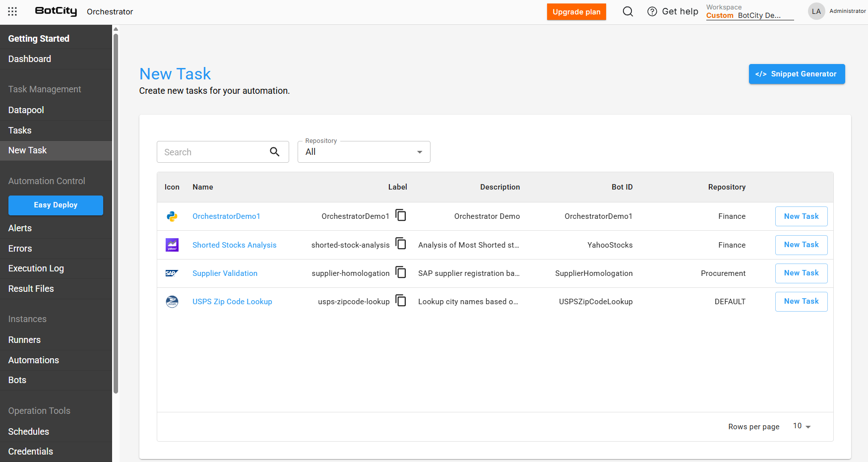
Task: Copy the usps-zipcode-lookup label
Action: click(x=401, y=301)
